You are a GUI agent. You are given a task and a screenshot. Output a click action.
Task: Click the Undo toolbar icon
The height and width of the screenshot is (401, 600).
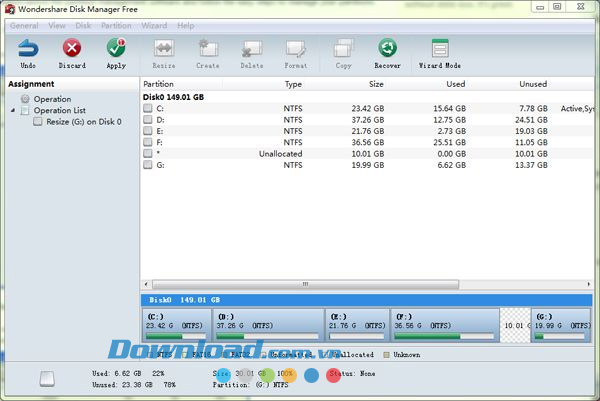[28, 49]
